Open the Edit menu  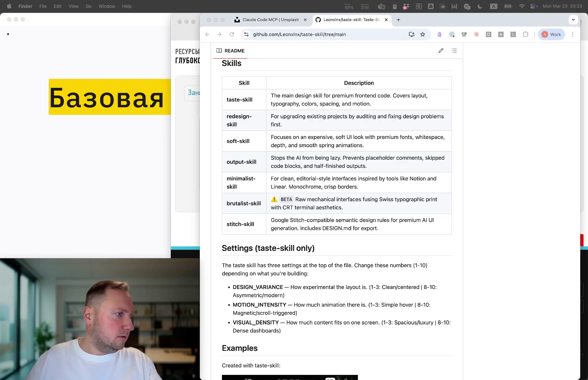tap(58, 6)
